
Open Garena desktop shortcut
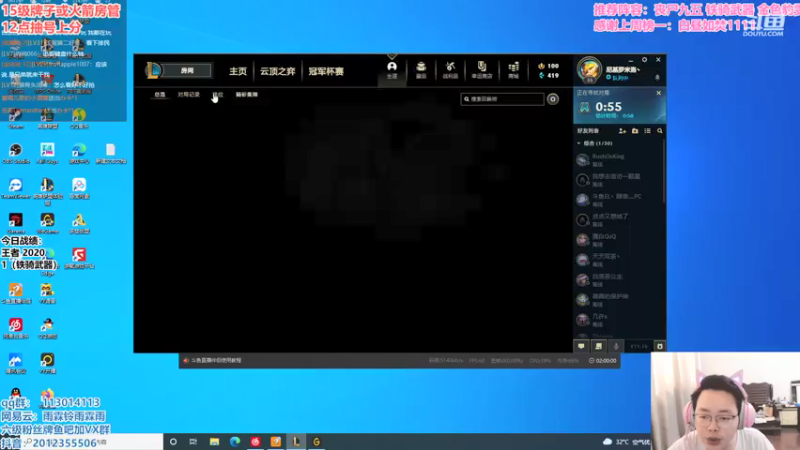point(16,223)
